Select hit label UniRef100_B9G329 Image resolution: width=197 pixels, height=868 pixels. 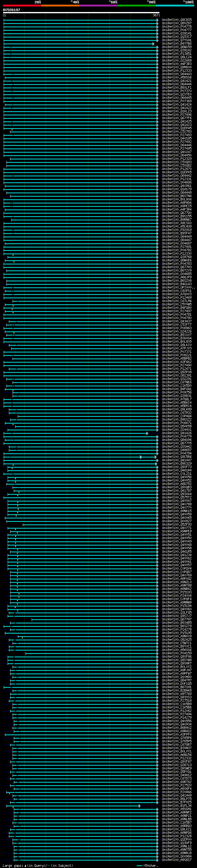(x=176, y=464)
